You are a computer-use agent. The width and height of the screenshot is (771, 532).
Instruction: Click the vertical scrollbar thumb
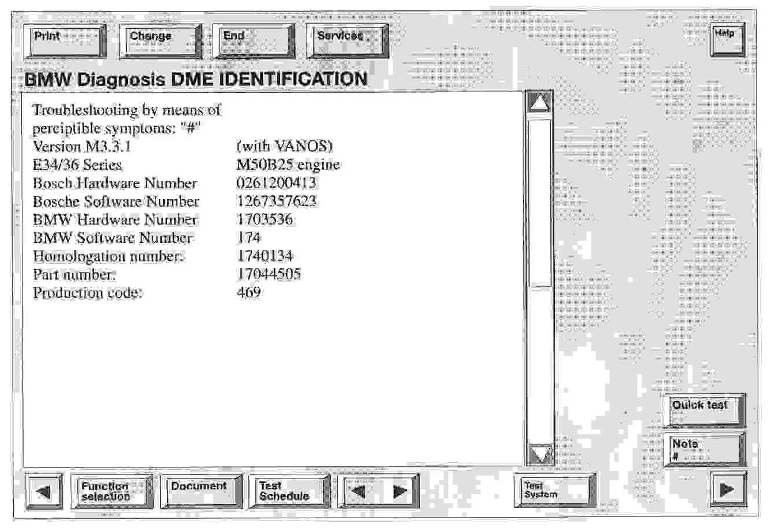[540, 202]
